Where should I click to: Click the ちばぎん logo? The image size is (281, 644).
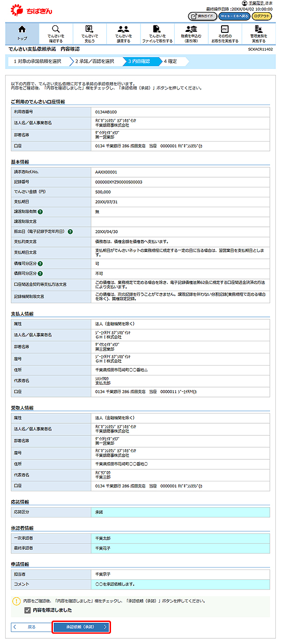pos(31,10)
